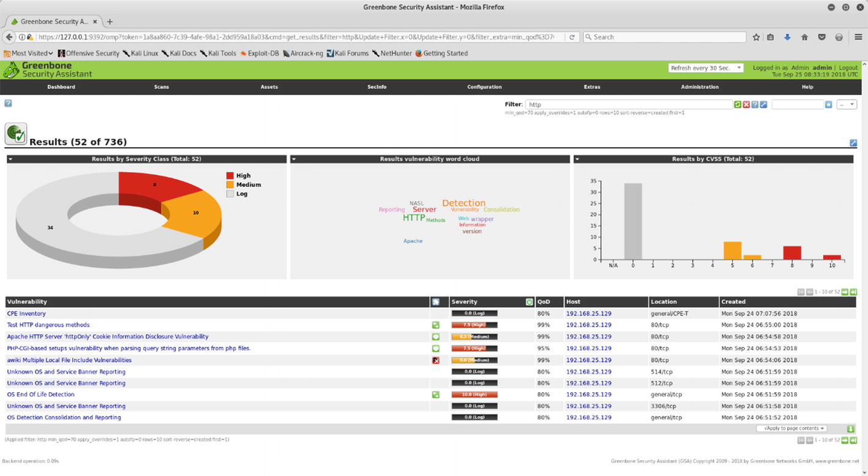This screenshot has height=476, width=868.
Task: Open the Most Visited bookmarks dropdown
Action: (x=28, y=53)
